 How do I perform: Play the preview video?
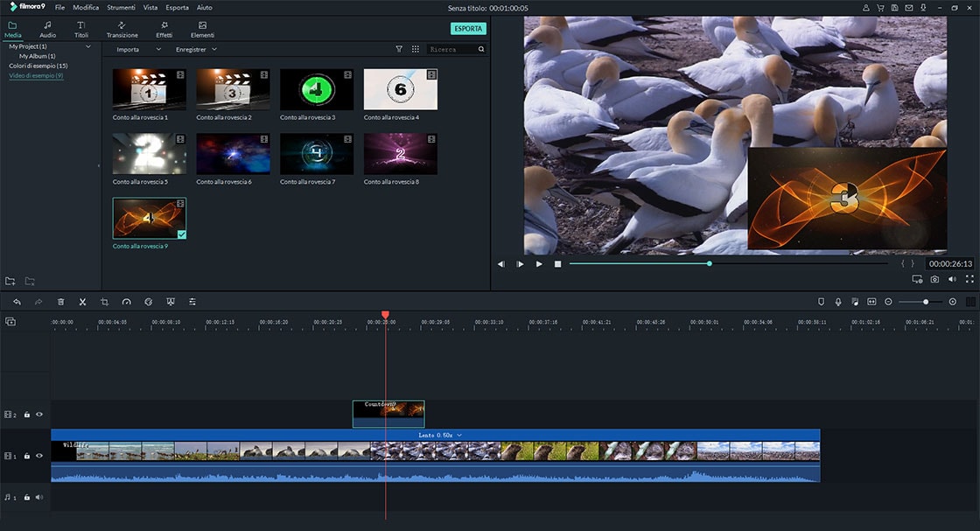[x=539, y=263]
